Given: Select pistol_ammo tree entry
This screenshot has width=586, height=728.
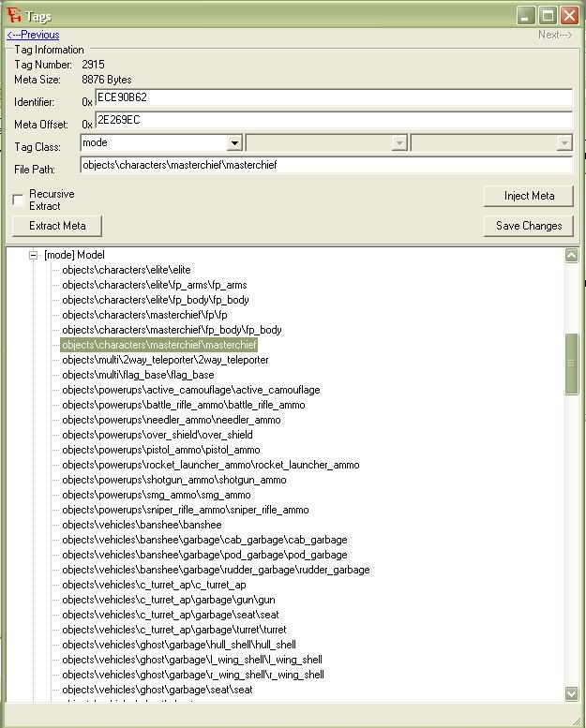Looking at the screenshot, I should tap(160, 450).
